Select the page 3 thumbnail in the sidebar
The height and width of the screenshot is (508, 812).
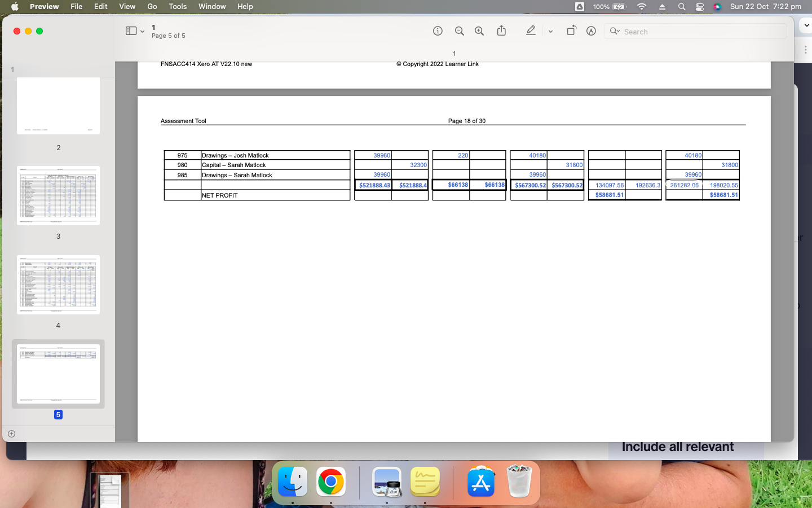point(58,195)
